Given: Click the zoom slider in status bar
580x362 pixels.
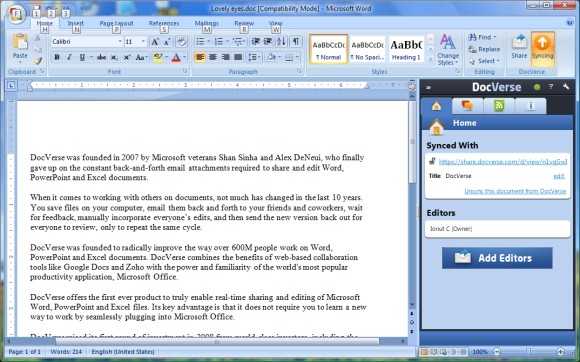Looking at the screenshot, I should click(529, 352).
